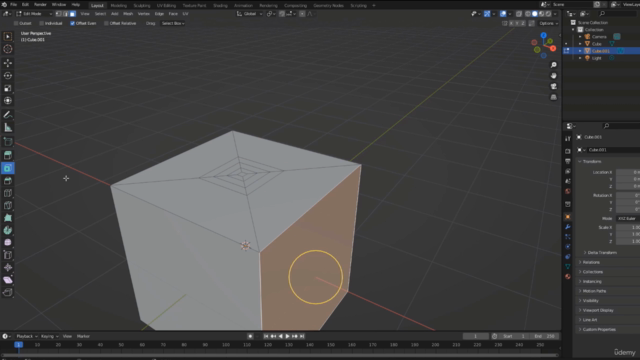The image size is (640, 360).
Task: Open the Select Box drag dropdown
Action: tap(173, 23)
